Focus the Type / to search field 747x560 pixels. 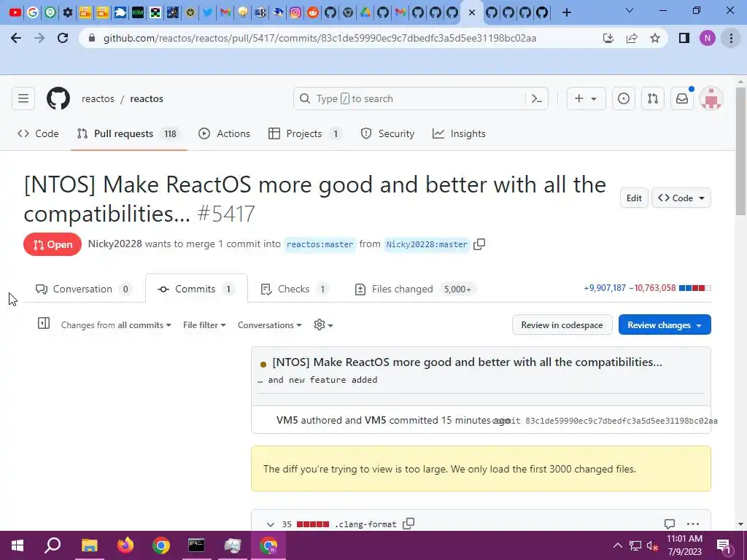click(421, 98)
